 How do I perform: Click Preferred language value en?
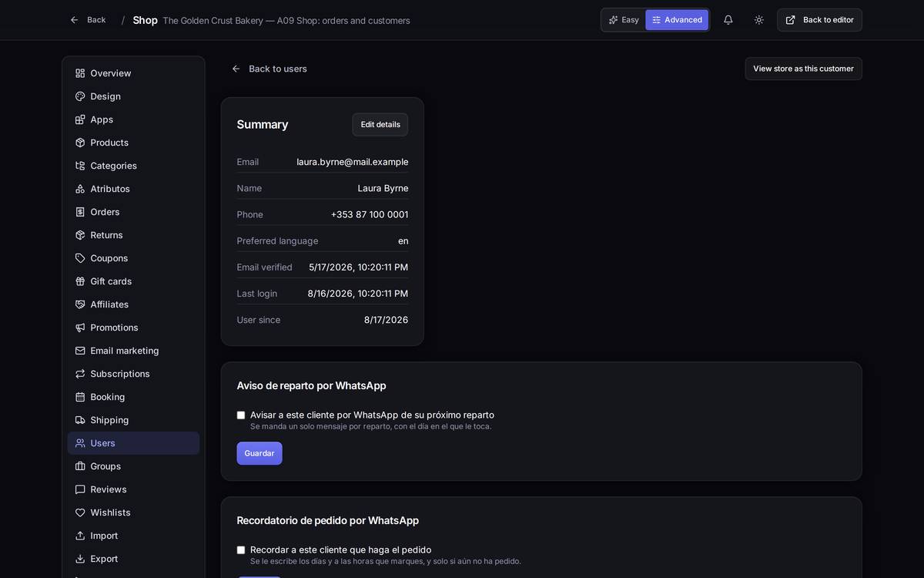point(403,241)
